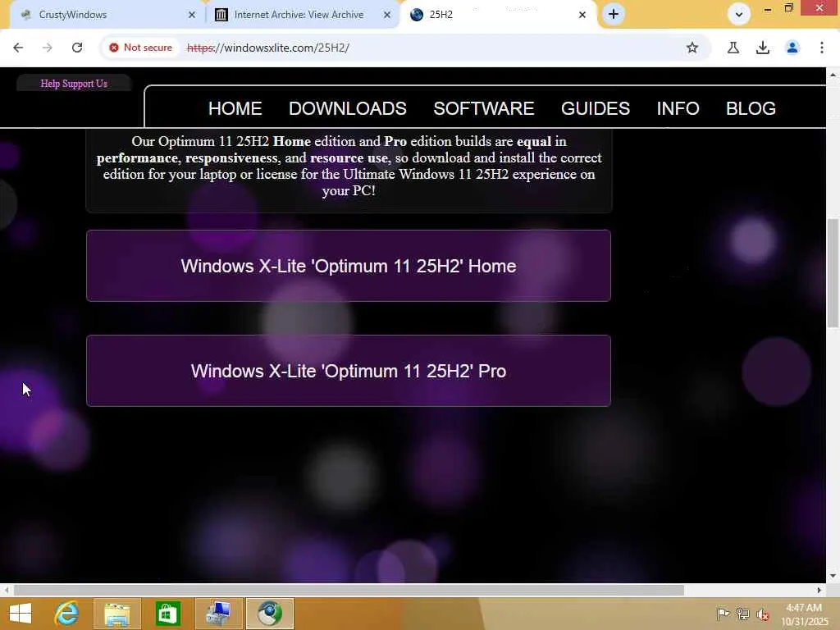Click the horizontal scroll left arrow

tap(7, 590)
